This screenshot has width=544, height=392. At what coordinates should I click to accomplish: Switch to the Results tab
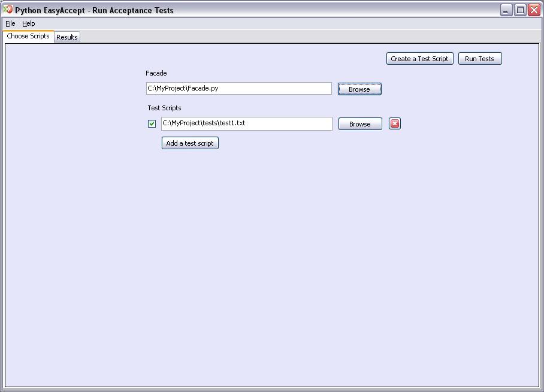tap(67, 37)
